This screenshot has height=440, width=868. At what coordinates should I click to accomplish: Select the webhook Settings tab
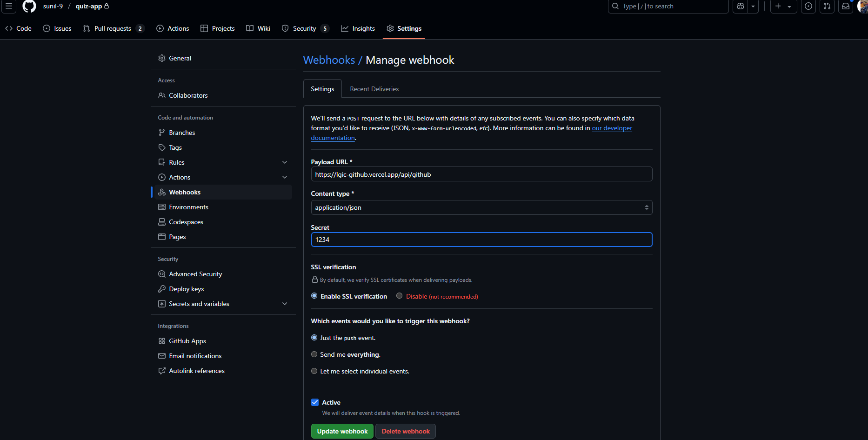point(322,89)
